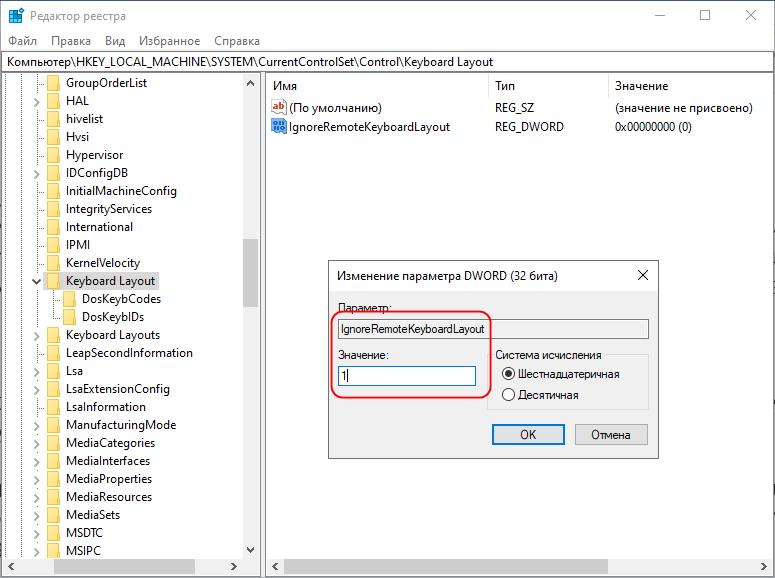
Task: Open the Файл menu
Action: 23,41
